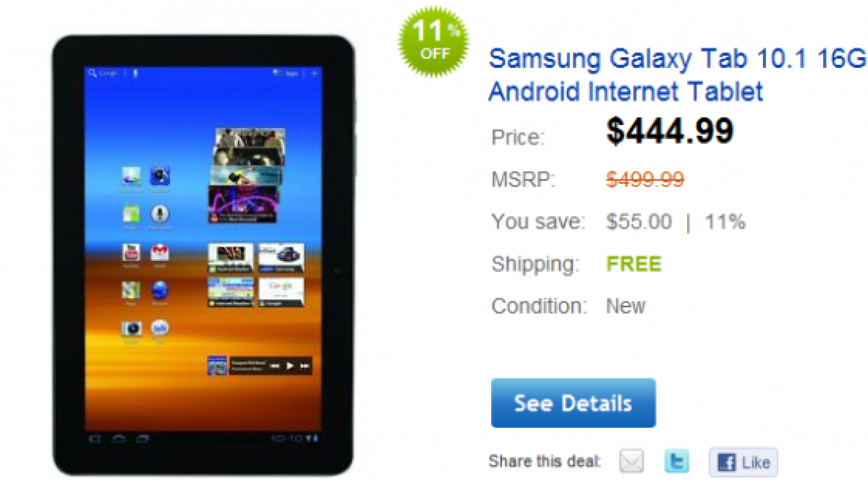This screenshot has height=488, width=868.
Task: Tap the YouTube app icon on tablet
Action: (131, 253)
